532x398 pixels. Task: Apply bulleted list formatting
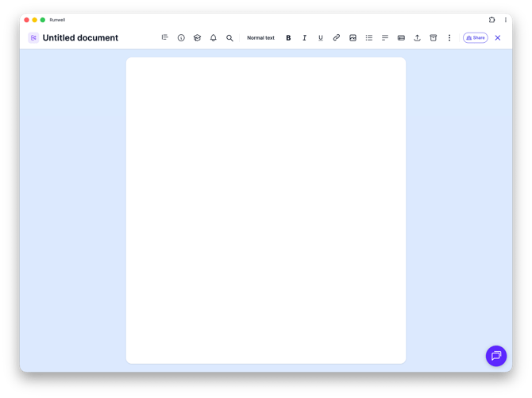click(x=368, y=37)
